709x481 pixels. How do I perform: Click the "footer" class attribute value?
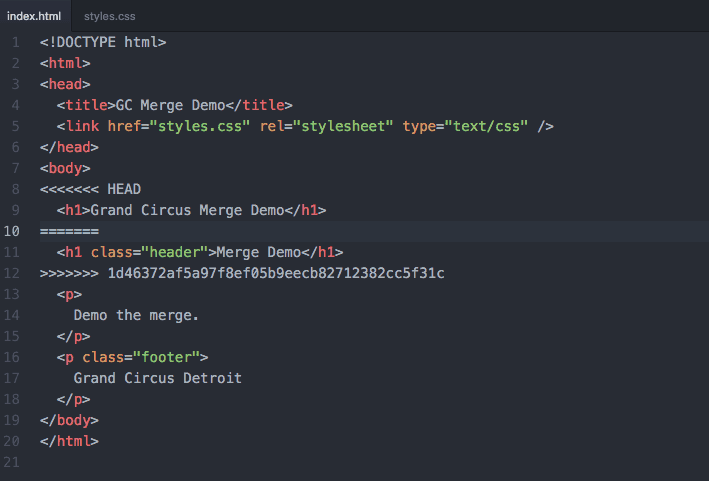point(170,357)
